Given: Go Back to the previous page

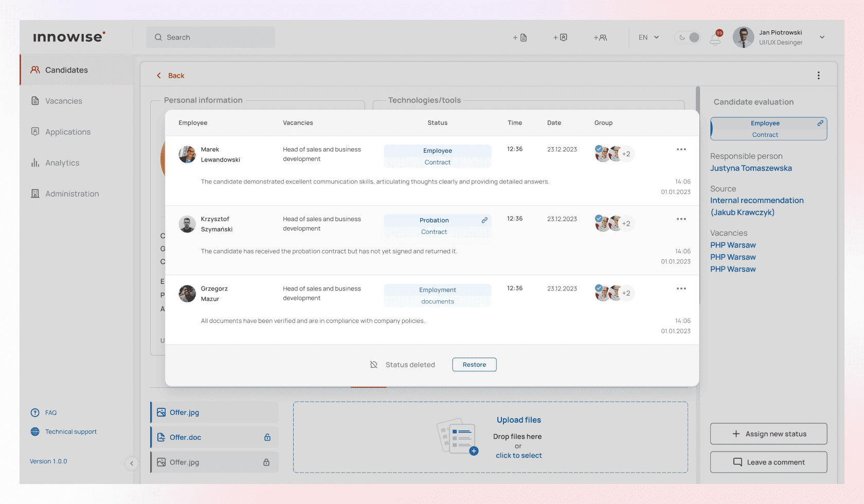Looking at the screenshot, I should 170,76.
